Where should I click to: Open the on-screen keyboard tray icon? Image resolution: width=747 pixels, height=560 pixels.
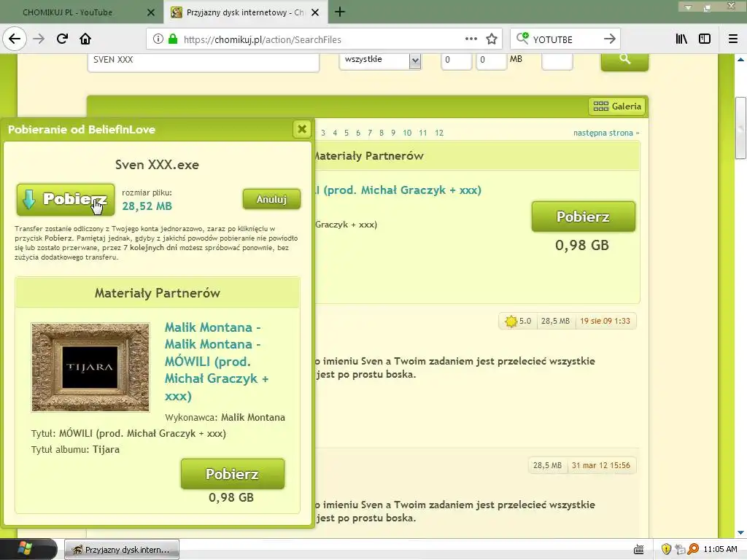(639, 550)
